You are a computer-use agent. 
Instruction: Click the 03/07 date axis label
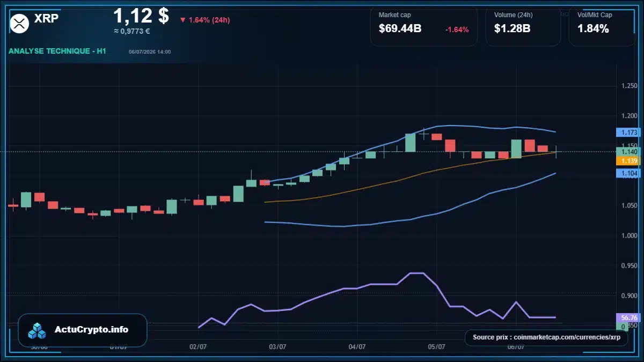pos(277,347)
